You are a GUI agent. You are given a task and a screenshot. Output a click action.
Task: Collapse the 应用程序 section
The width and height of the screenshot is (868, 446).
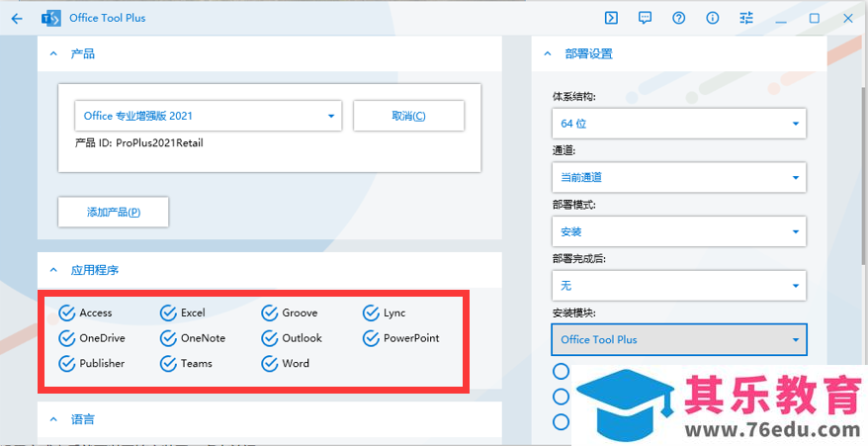(x=53, y=270)
